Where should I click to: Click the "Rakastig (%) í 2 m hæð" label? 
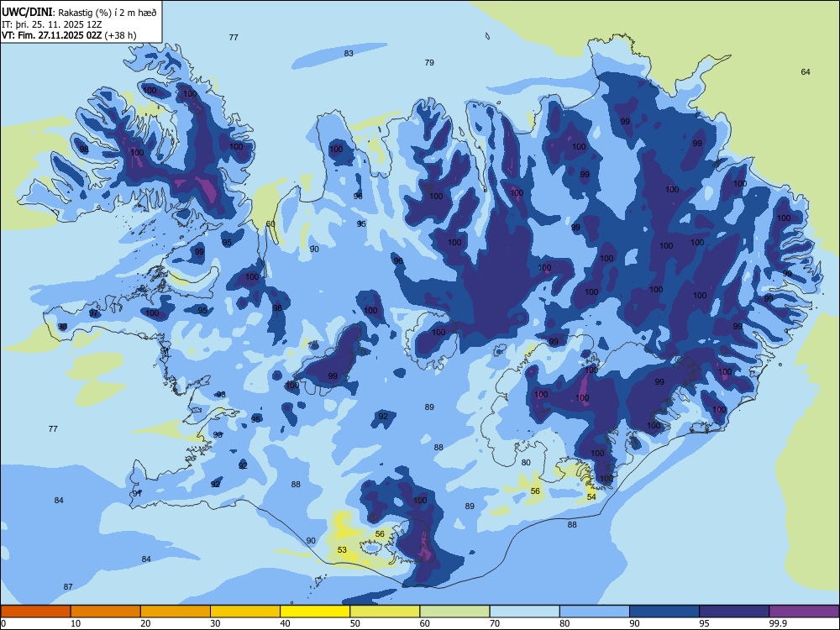(108, 13)
